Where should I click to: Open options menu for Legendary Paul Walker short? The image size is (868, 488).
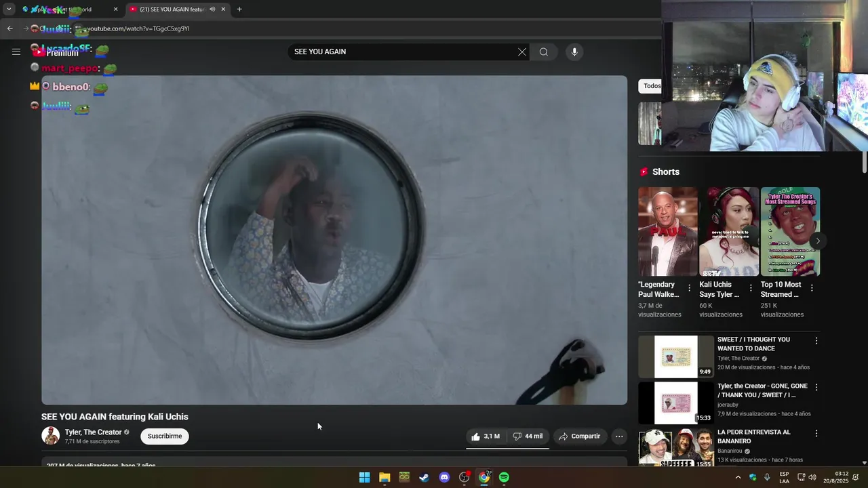(x=690, y=288)
